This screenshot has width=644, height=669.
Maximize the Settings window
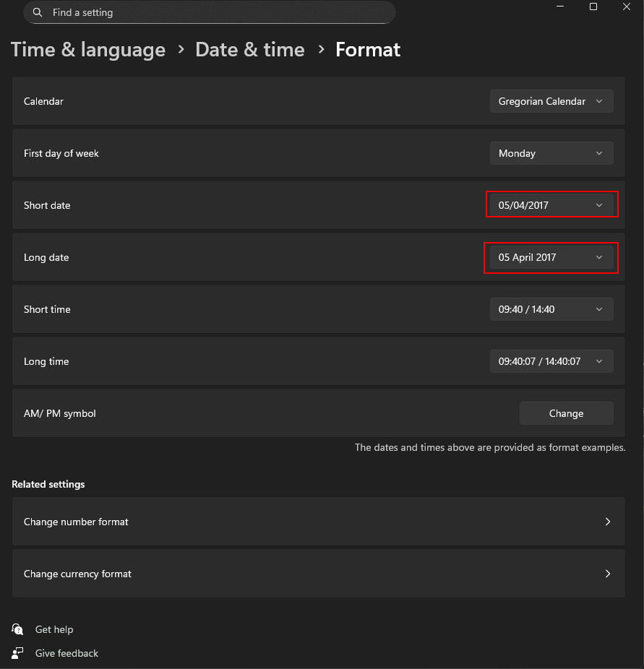point(593,7)
